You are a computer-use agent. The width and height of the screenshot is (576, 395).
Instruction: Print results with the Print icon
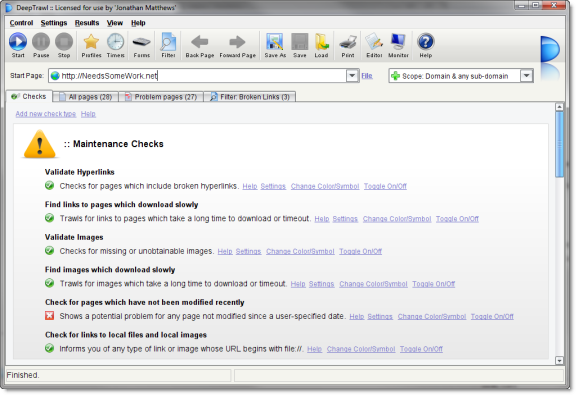point(348,45)
